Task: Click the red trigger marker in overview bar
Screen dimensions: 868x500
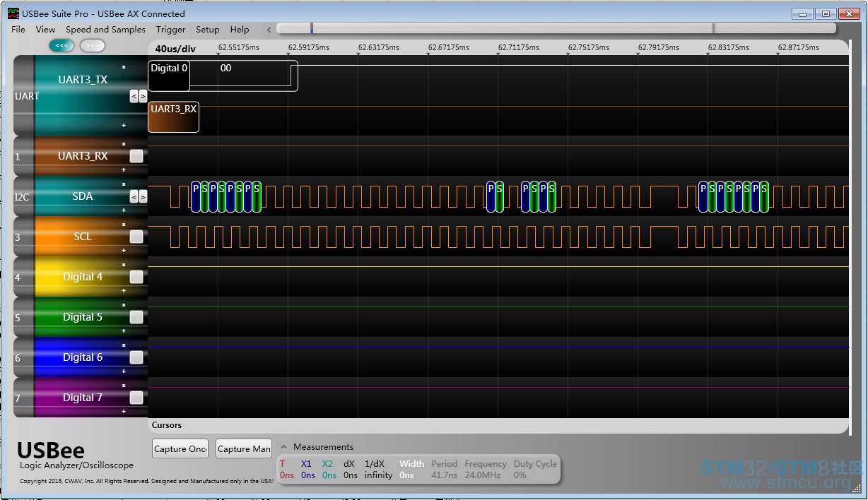Action: (312, 28)
